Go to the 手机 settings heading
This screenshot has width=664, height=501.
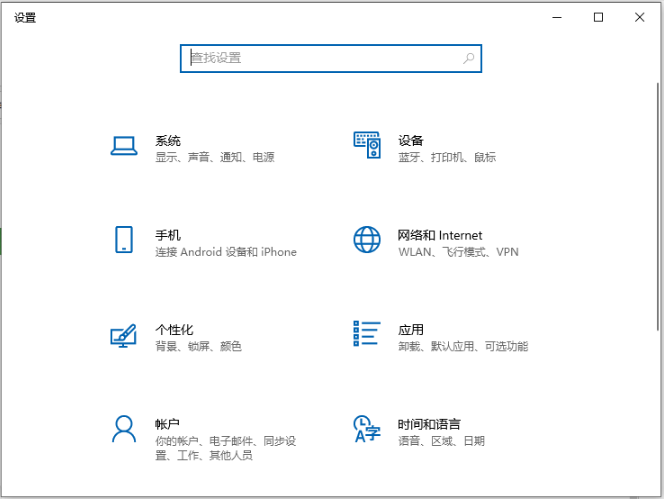pyautogui.click(x=168, y=235)
